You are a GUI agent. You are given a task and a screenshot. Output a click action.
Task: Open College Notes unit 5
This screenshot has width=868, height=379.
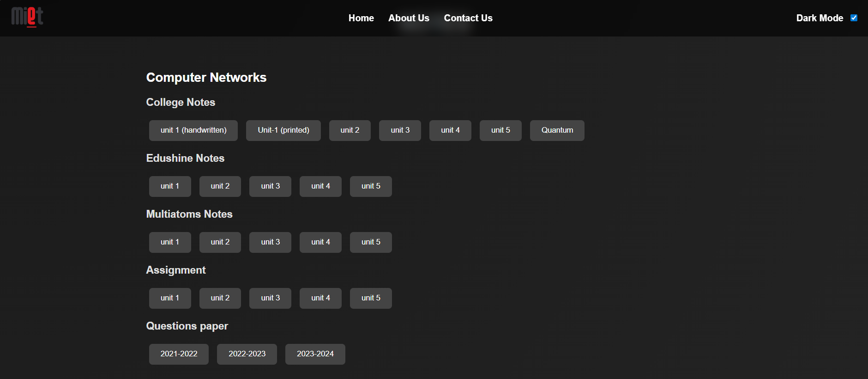pos(500,130)
